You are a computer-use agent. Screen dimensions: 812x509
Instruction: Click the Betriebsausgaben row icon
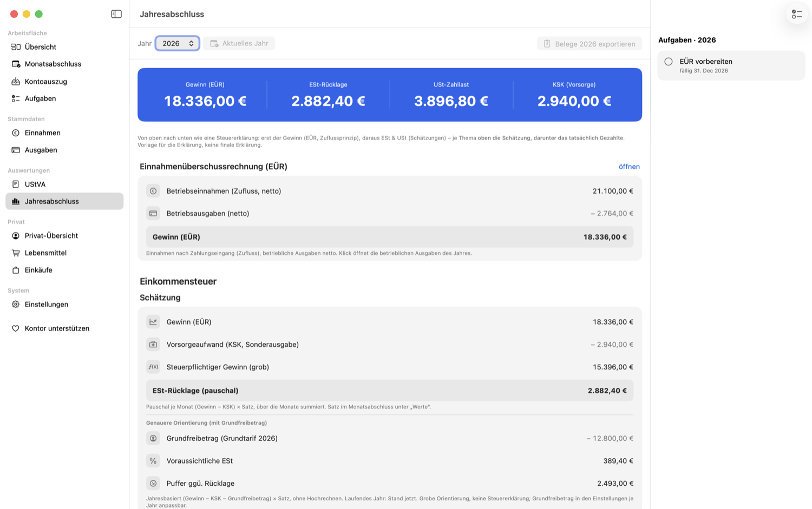coord(153,214)
